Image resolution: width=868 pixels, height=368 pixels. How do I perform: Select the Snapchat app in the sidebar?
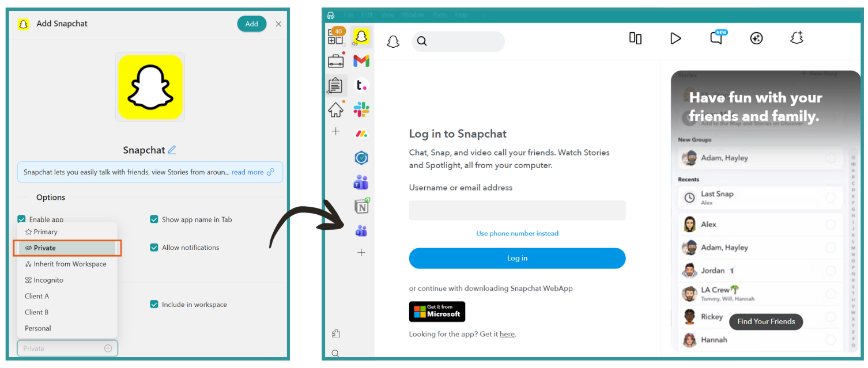361,36
